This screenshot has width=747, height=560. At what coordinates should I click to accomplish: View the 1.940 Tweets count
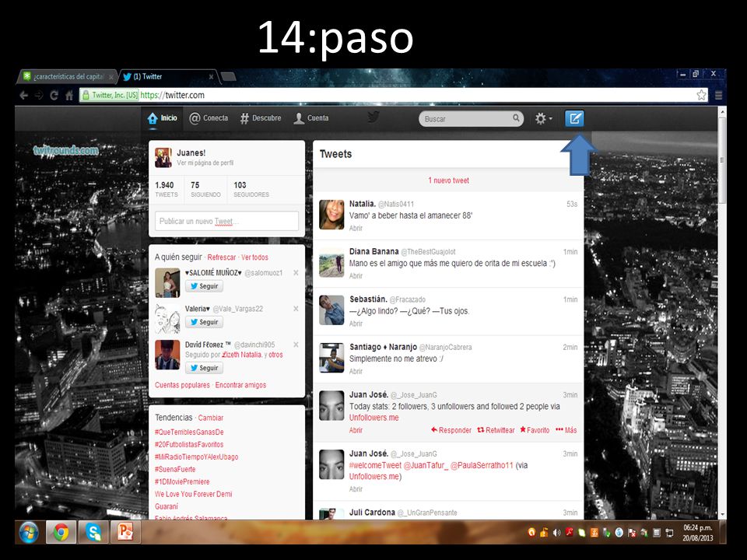(167, 188)
